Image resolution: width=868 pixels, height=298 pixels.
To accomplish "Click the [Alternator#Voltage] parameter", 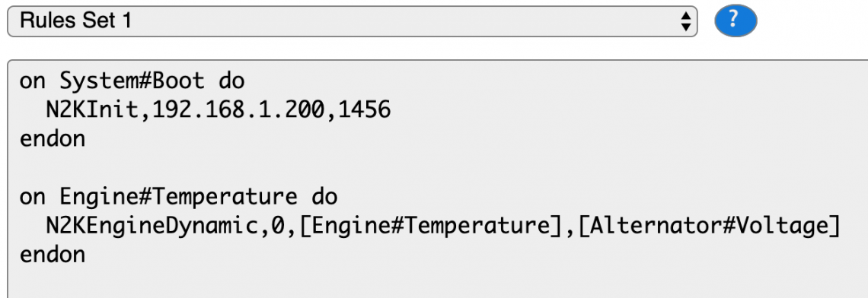I will pyautogui.click(x=710, y=226).
